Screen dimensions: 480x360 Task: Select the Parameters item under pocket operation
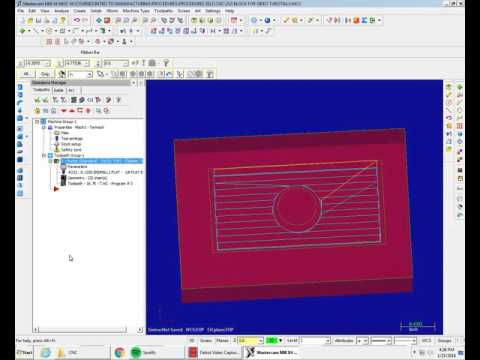coord(77,166)
